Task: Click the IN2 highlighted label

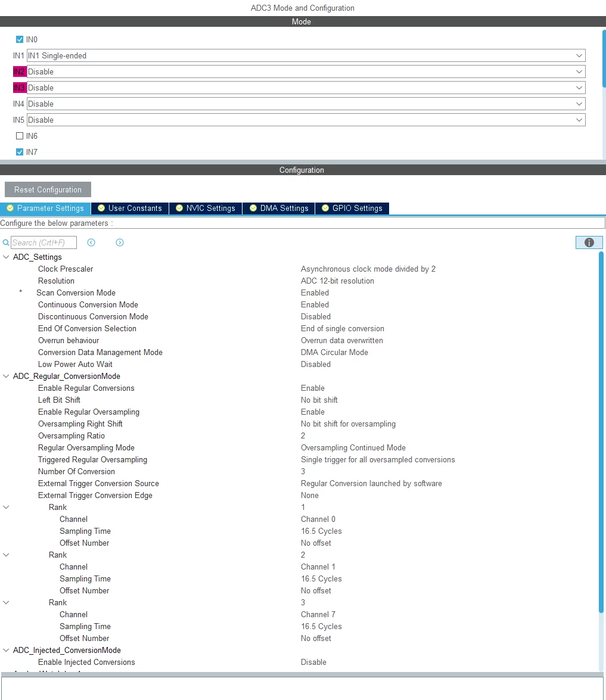Action: pos(19,72)
